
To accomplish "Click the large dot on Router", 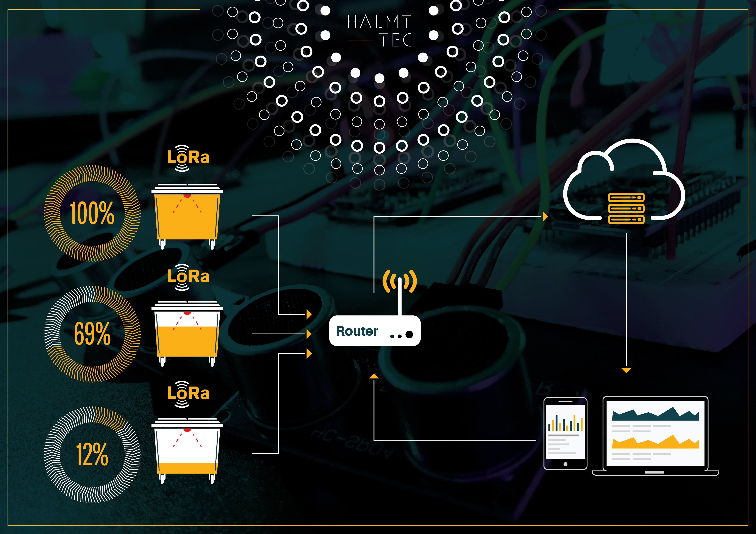I will (x=409, y=335).
